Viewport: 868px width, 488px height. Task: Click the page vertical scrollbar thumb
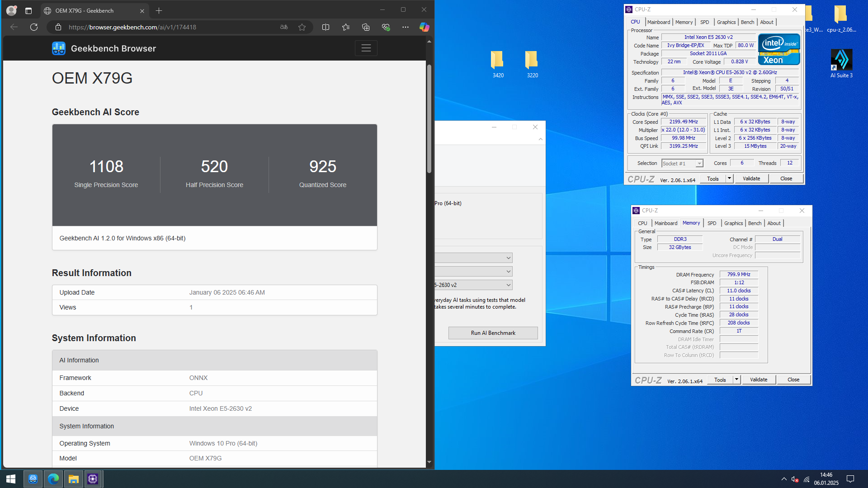[x=429, y=119]
